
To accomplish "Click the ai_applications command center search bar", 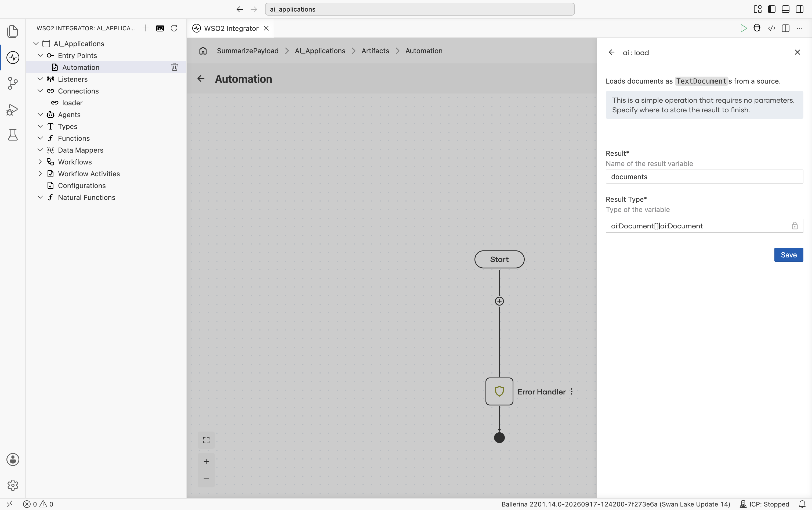I will tap(420, 9).
